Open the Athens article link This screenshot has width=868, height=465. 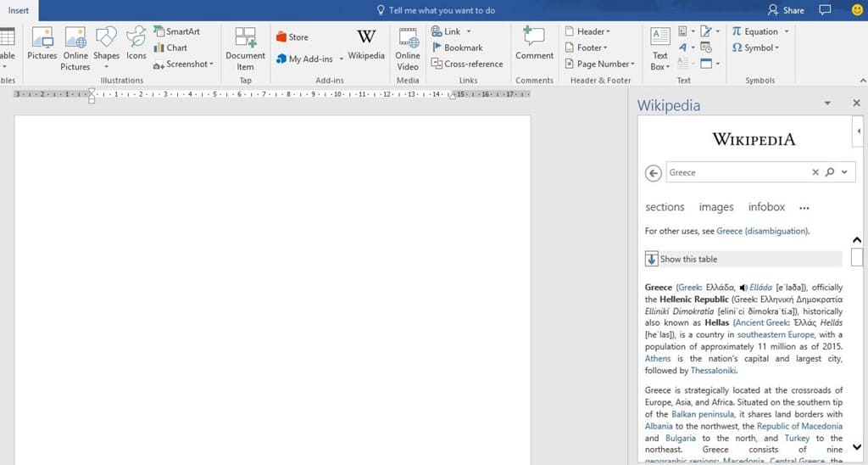tap(658, 359)
